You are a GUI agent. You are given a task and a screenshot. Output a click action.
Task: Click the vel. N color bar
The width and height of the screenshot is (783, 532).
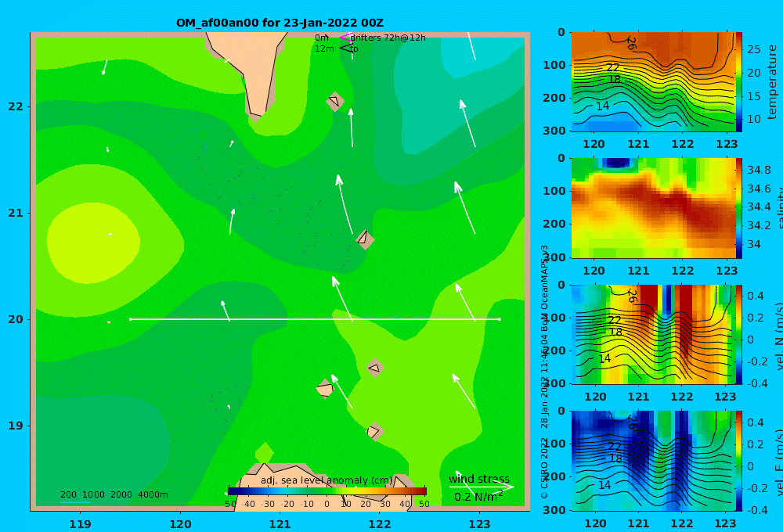(x=738, y=334)
